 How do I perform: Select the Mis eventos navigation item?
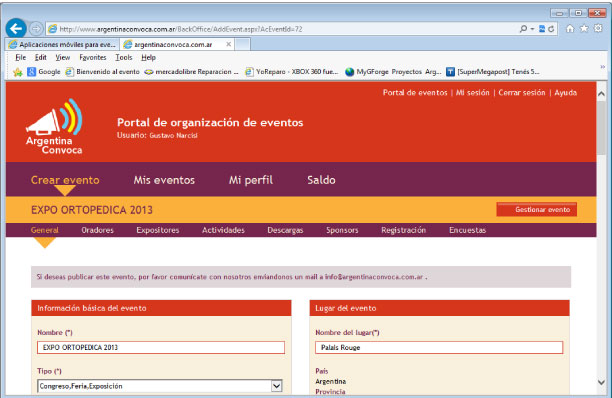pyautogui.click(x=164, y=180)
